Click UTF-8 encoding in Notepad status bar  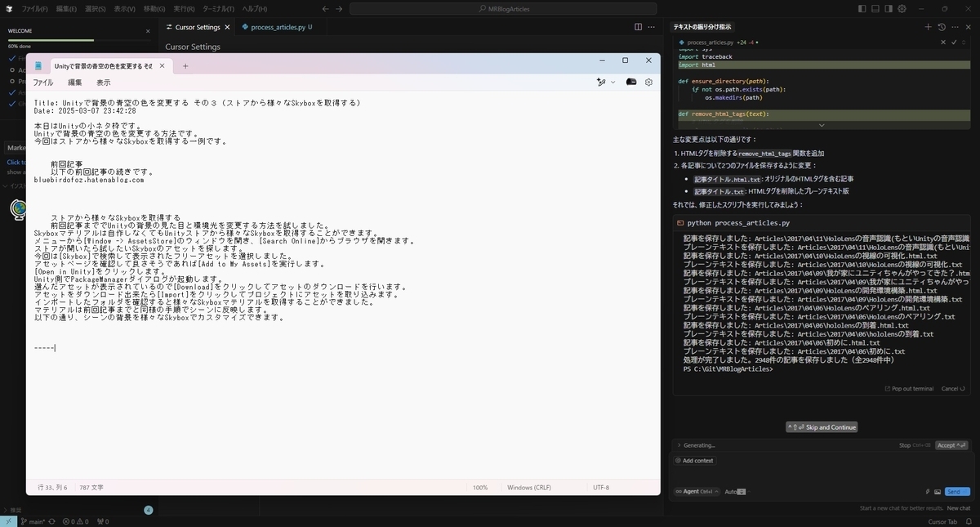coord(601,488)
